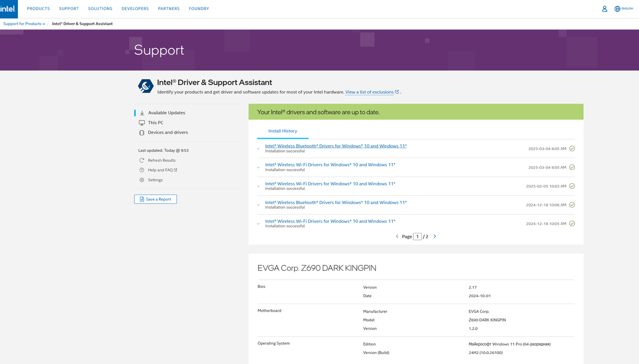Viewport: 639px width, 364px height.
Task: Open Bluetooth Drivers link dated 2024-12-18
Action: [x=336, y=202]
